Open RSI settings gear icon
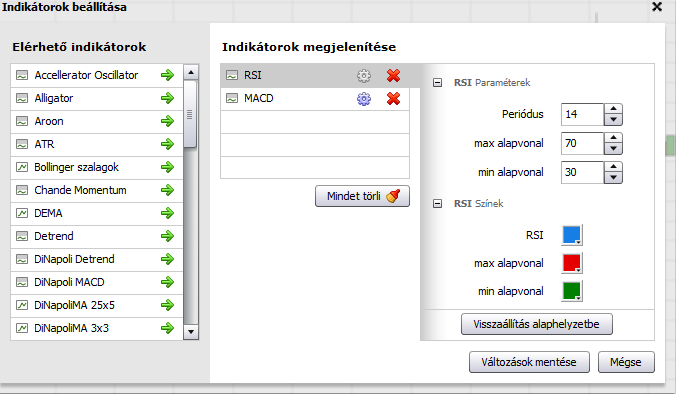Screen dimensions: 676x394 click(363, 75)
